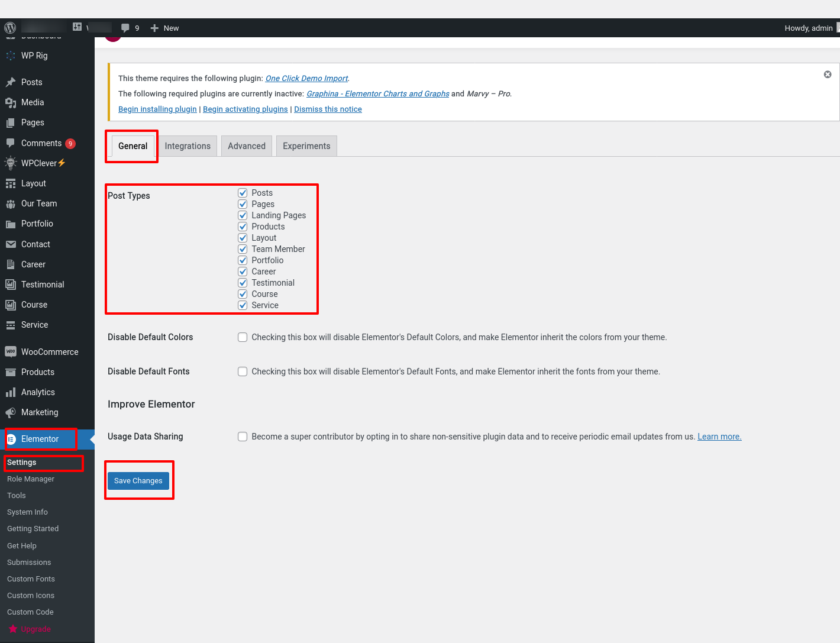Uncheck the Service post type checkbox
Image resolution: width=840 pixels, height=643 pixels.
(243, 305)
